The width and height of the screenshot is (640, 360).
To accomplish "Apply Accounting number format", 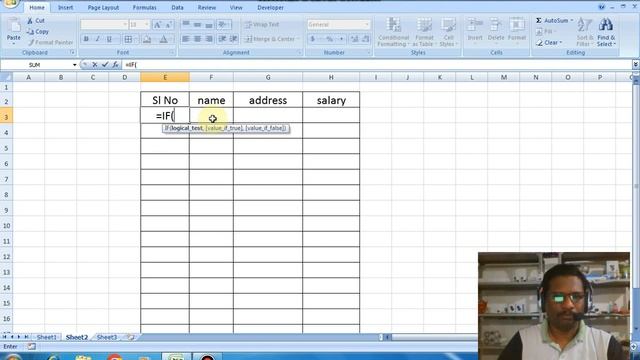I will 313,39.
